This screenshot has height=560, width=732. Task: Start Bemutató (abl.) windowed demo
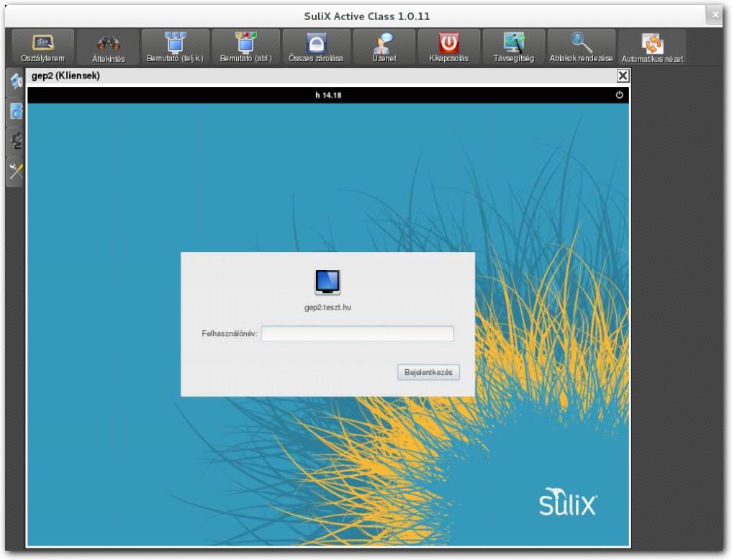tap(246, 47)
